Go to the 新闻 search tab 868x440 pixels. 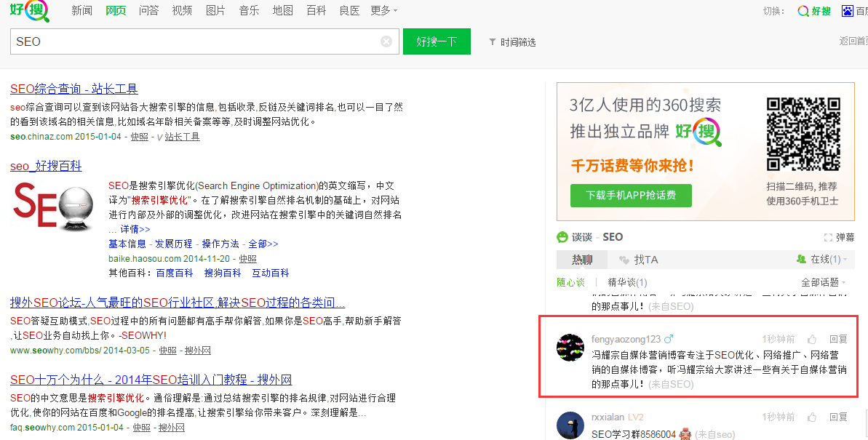coord(82,10)
